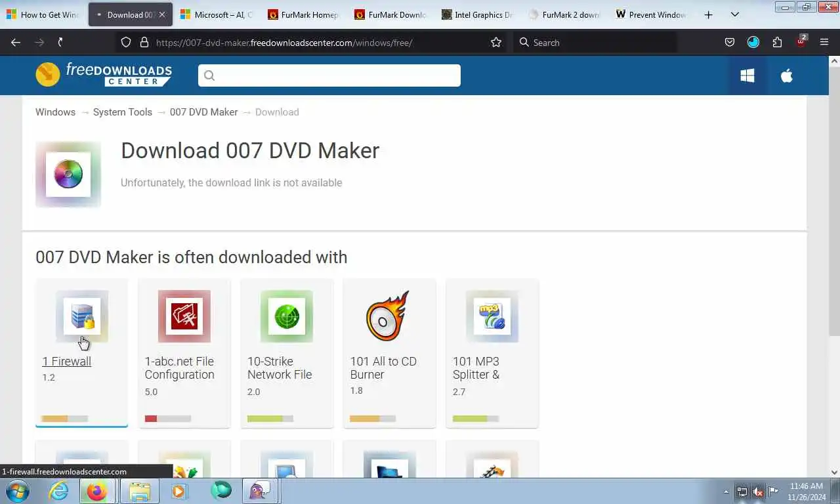
Task: Switch to the FurMark Homepage tab
Action: click(303, 14)
